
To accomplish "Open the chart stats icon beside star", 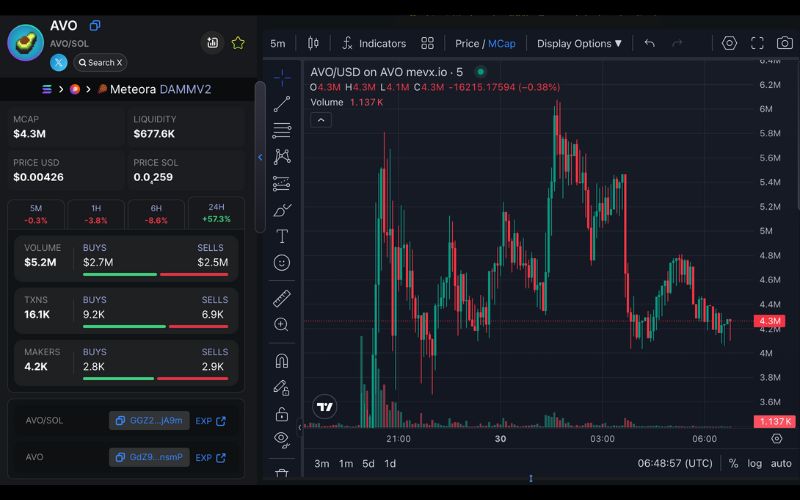I will [213, 43].
